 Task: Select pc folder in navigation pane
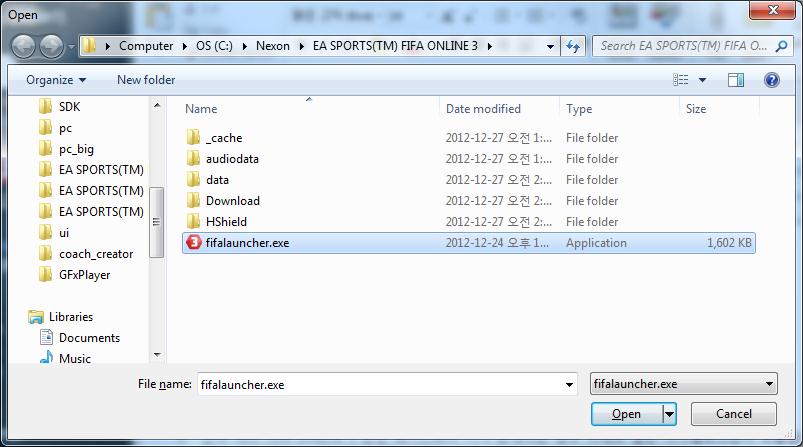click(56, 127)
